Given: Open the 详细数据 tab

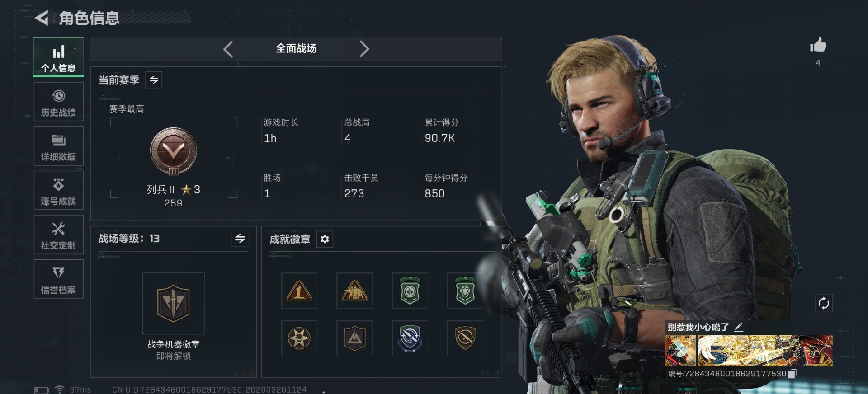Looking at the screenshot, I should click(58, 146).
